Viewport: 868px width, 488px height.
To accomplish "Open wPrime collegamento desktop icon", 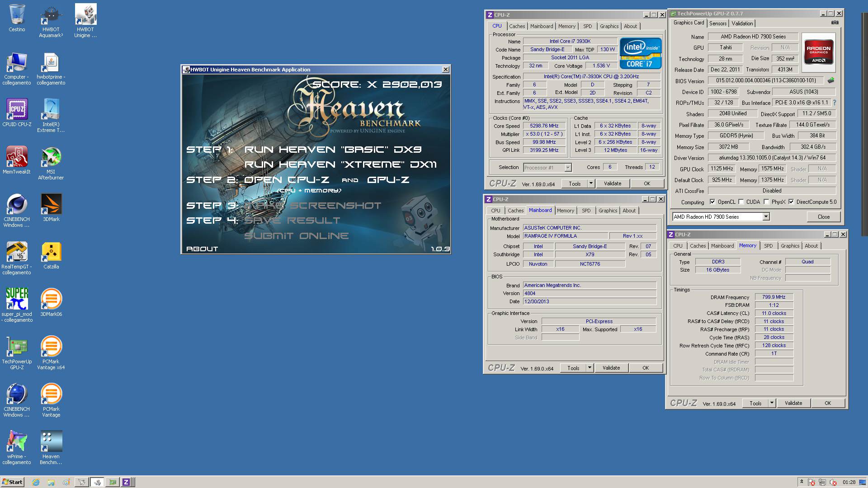I will (17, 448).
